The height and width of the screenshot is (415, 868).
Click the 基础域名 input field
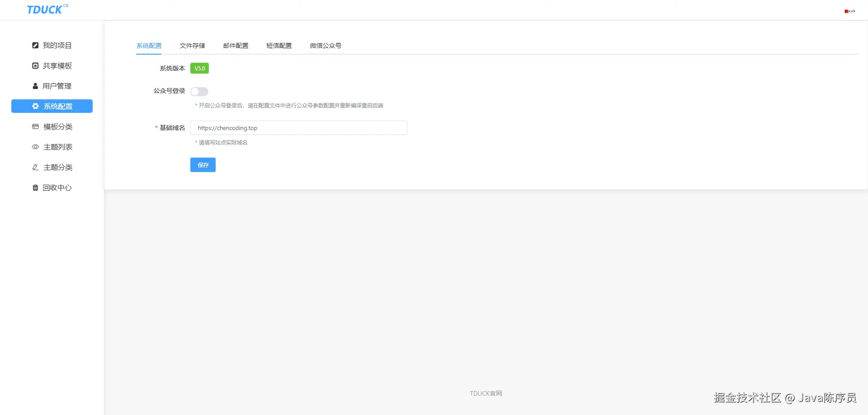(x=299, y=128)
